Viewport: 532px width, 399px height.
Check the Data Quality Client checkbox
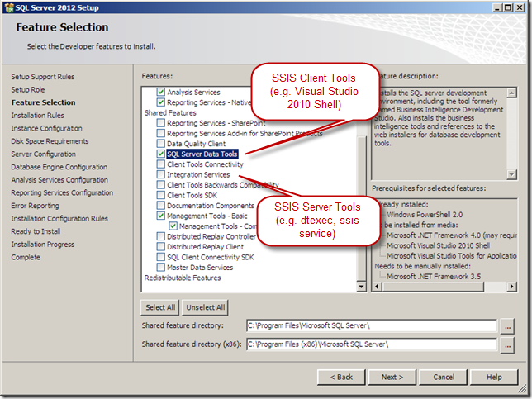click(x=161, y=144)
